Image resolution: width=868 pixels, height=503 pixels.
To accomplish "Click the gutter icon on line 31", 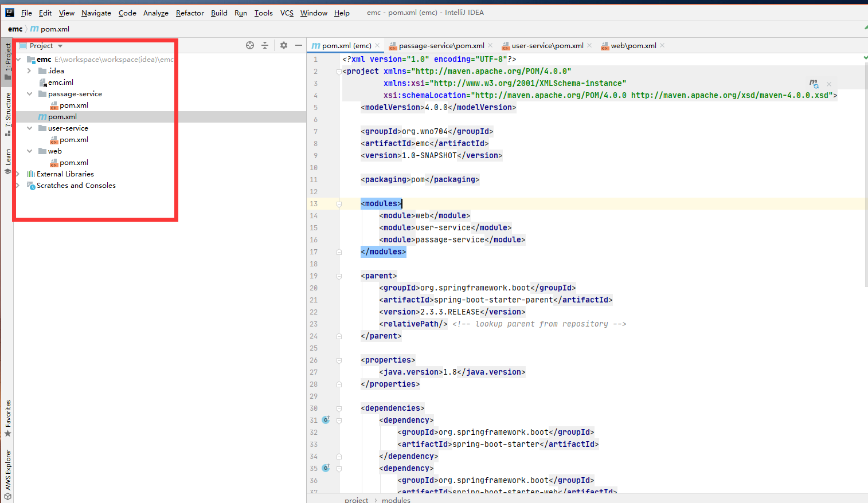I will coord(326,420).
